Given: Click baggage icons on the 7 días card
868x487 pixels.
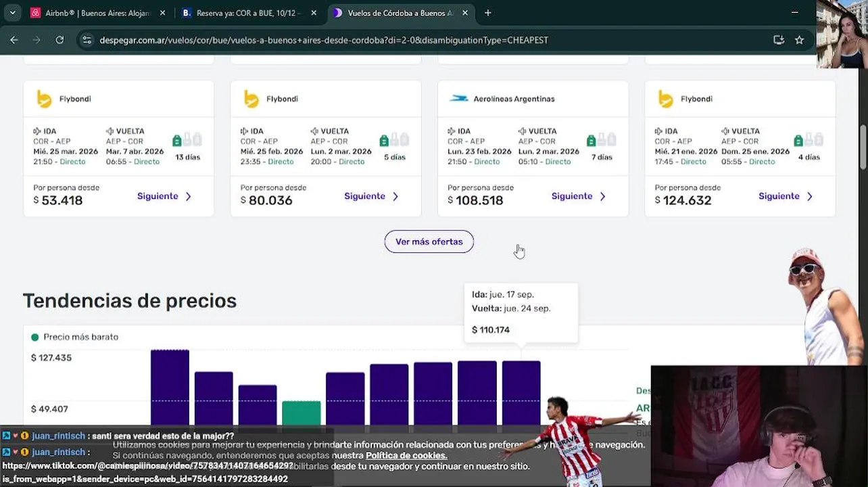Looking at the screenshot, I should tap(602, 140).
